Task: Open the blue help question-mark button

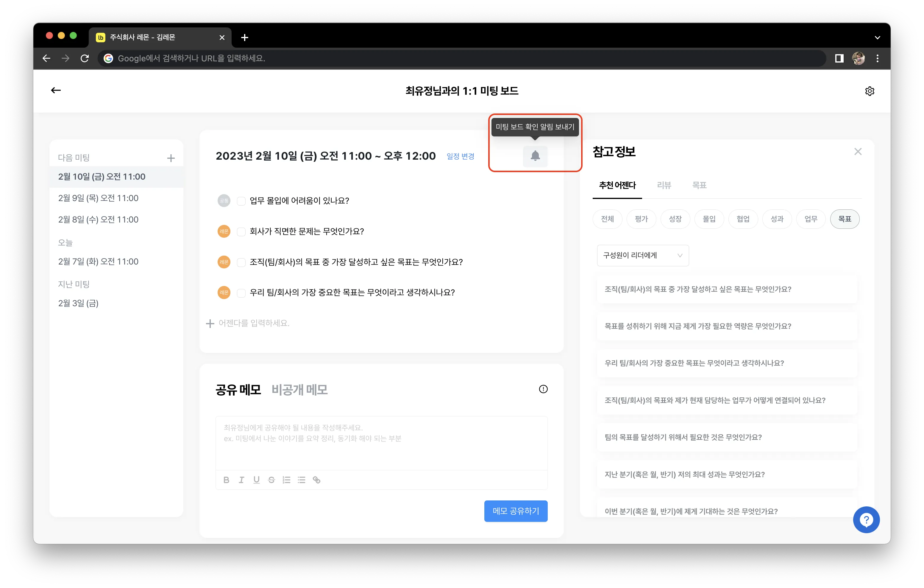Action: (x=866, y=519)
